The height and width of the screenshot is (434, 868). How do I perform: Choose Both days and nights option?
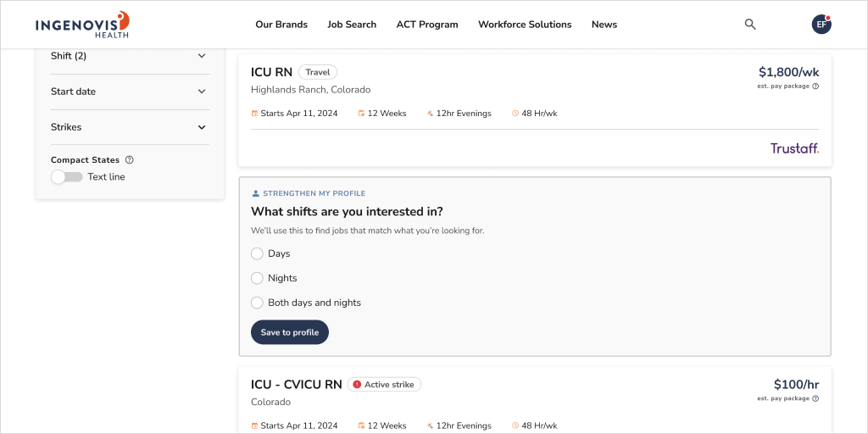click(x=257, y=303)
